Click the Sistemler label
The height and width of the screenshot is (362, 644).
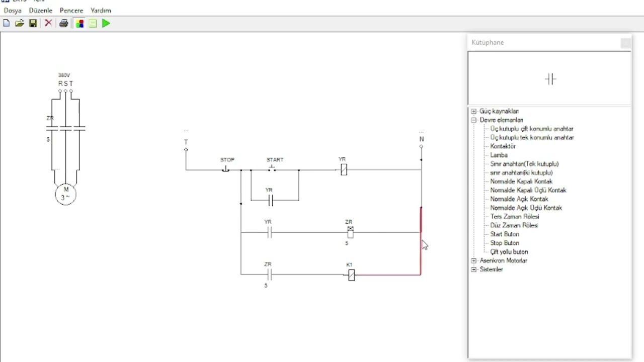[x=491, y=269]
